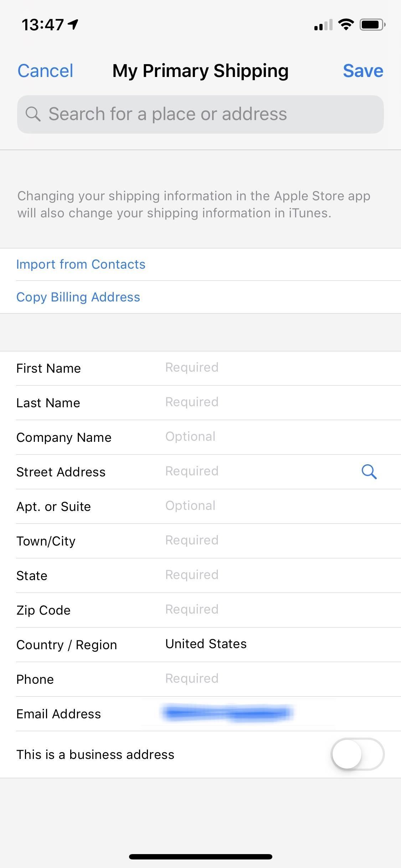
Task: Tap Import from Contacts
Action: click(x=81, y=264)
